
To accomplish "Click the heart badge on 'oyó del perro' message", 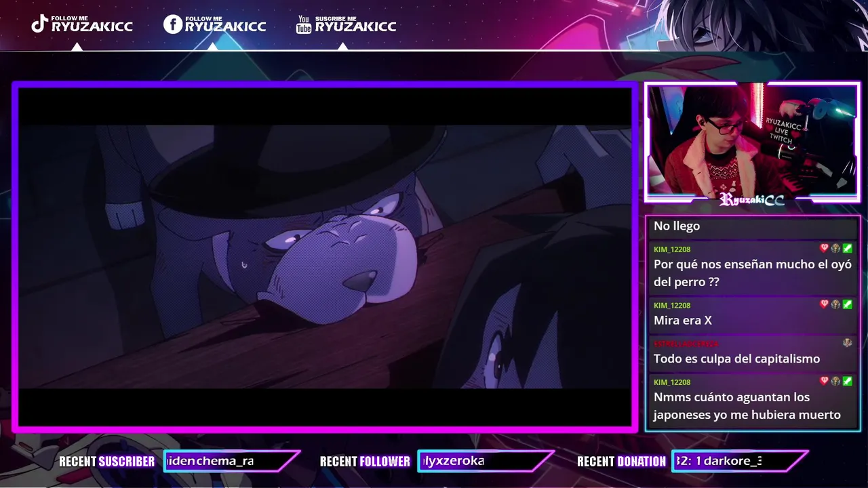I will pos(824,248).
